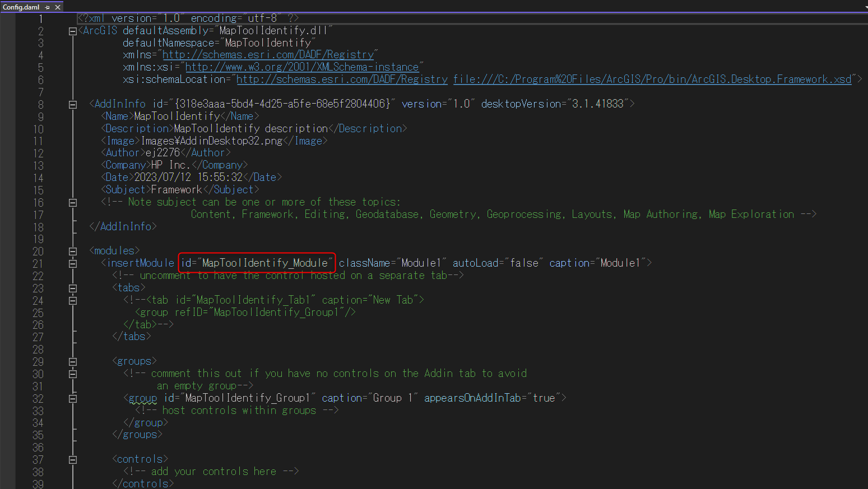Collapse the insertModule element outline
The height and width of the screenshot is (489, 868).
click(x=72, y=263)
